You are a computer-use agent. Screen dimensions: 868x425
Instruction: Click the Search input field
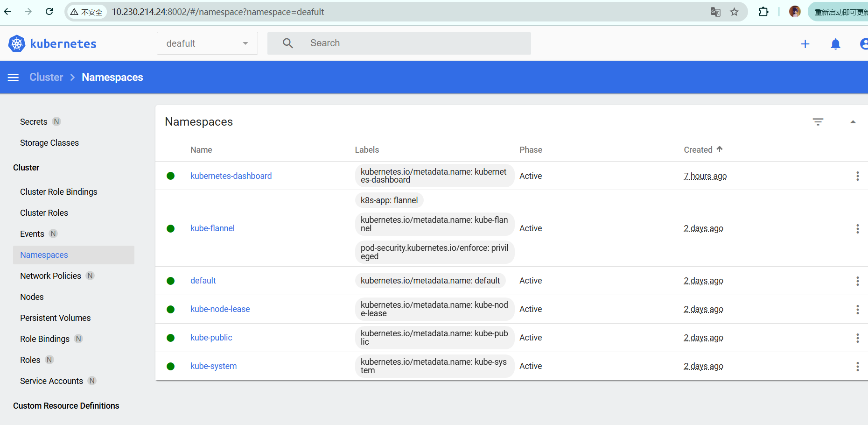pos(399,43)
